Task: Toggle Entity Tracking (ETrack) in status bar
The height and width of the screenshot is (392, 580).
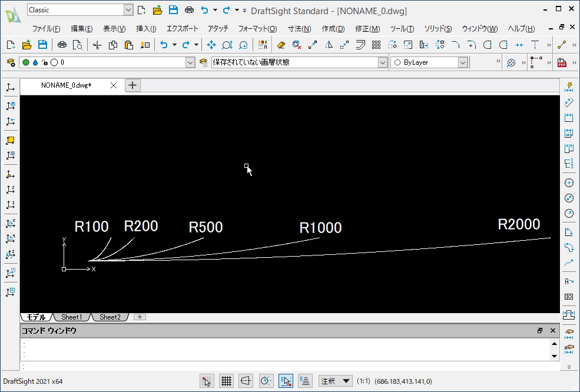Action: [305, 381]
